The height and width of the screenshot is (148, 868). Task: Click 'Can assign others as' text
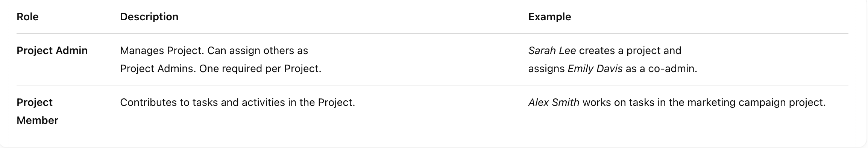tap(258, 51)
